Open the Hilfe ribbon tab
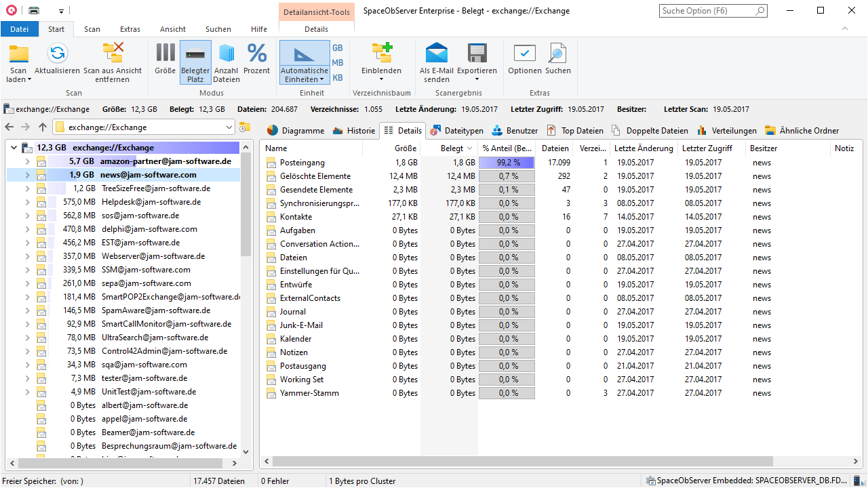Screen dimensions: 868x488 click(x=259, y=29)
